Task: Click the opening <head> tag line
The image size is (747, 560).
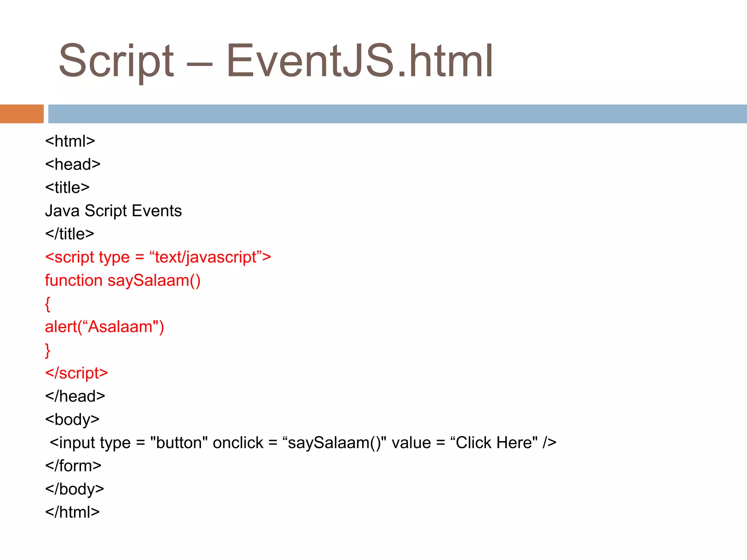Action: click(73, 164)
